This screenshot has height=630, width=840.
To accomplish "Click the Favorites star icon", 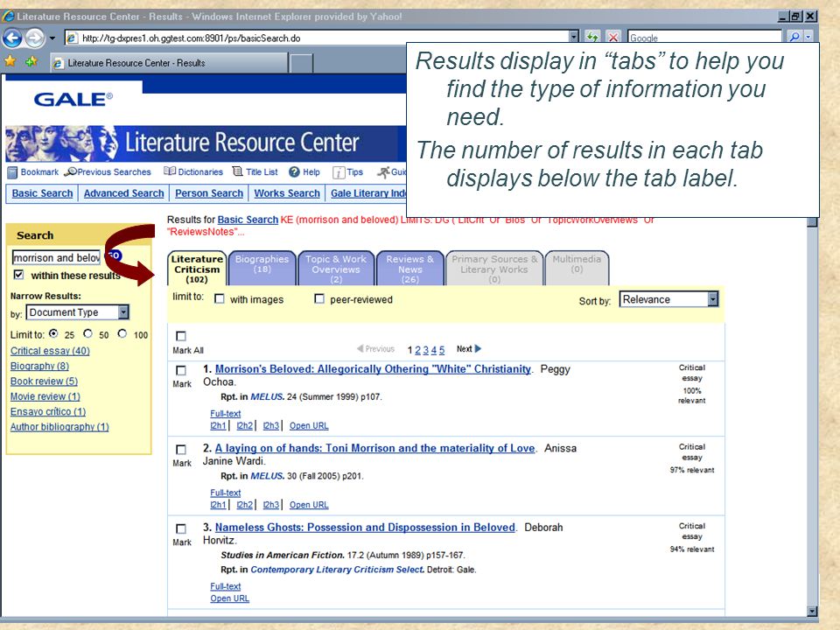I will [x=10, y=61].
